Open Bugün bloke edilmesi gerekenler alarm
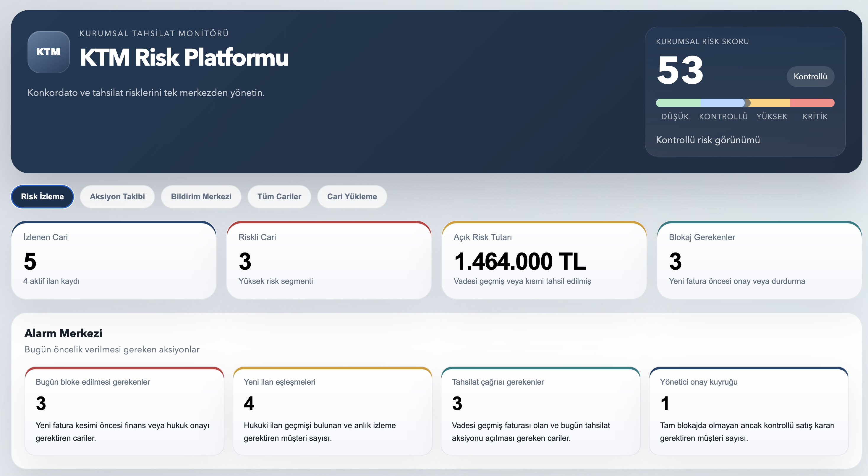Screen dimensions: 868x476 pyautogui.click(x=124, y=411)
